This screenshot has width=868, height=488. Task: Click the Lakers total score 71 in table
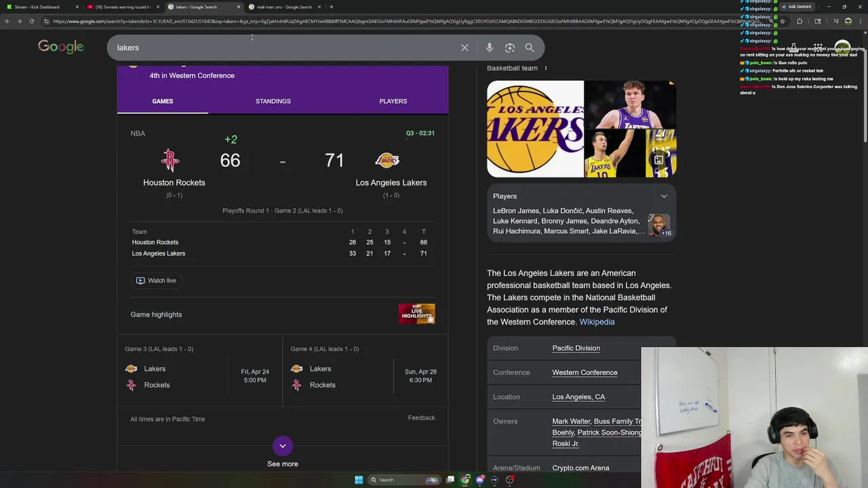[x=423, y=253]
